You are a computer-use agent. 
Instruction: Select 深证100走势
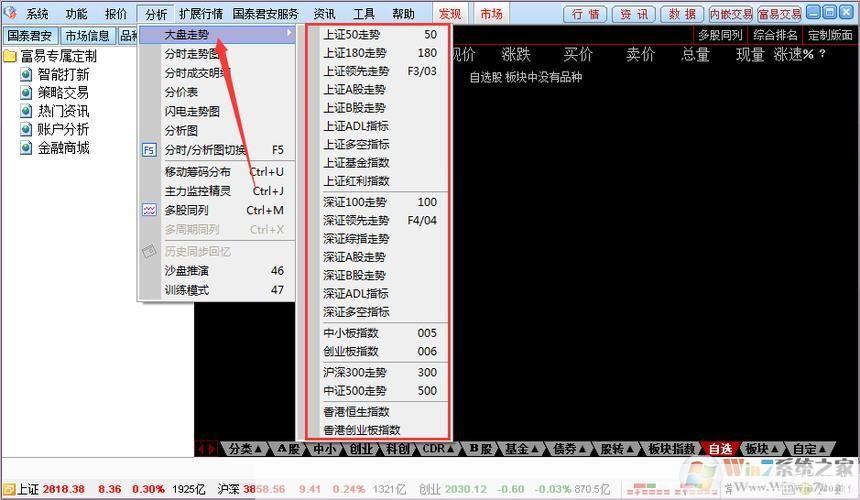[x=380, y=202]
